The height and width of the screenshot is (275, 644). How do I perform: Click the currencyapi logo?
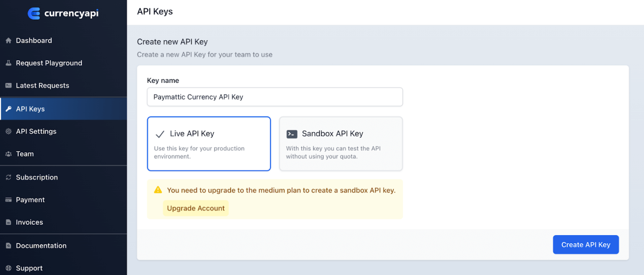(x=63, y=13)
